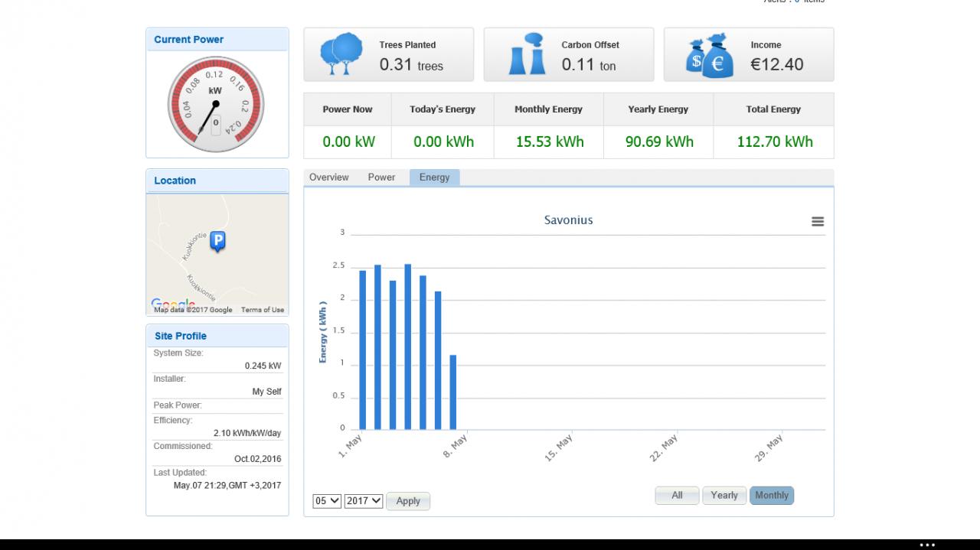Click the three-dot icon in the bottom bar
This screenshot has height=550, width=980.
927,545
